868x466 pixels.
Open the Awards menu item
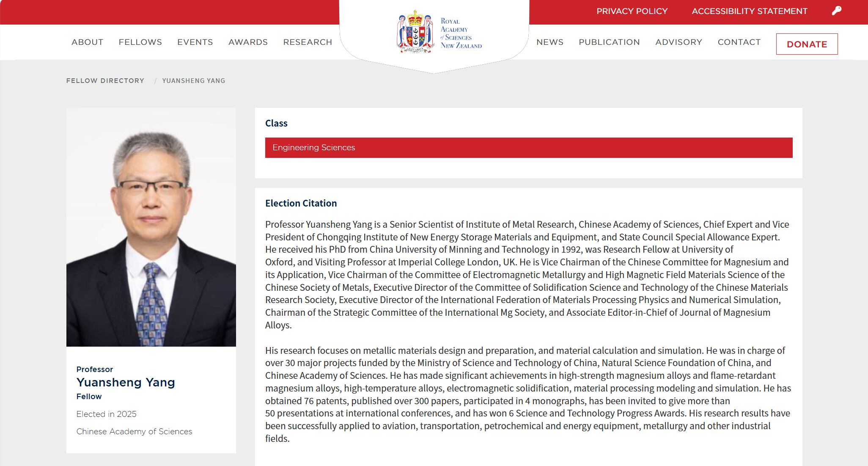248,42
